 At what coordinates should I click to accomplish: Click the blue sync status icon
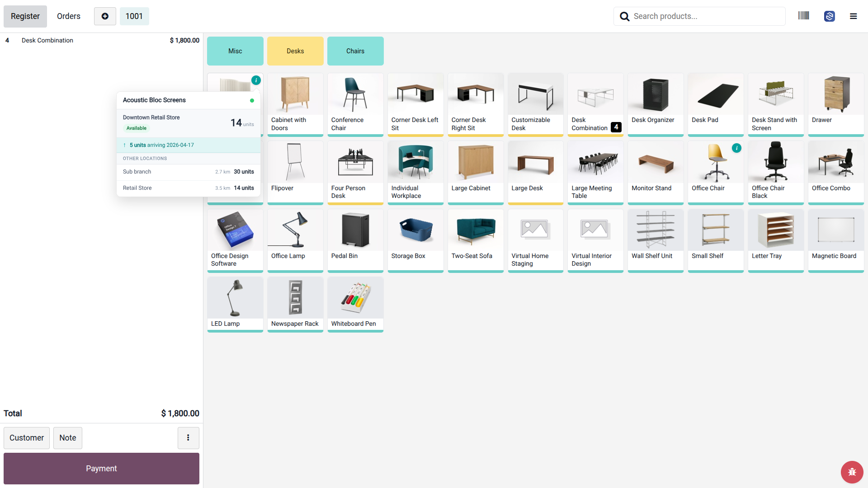[x=829, y=16]
